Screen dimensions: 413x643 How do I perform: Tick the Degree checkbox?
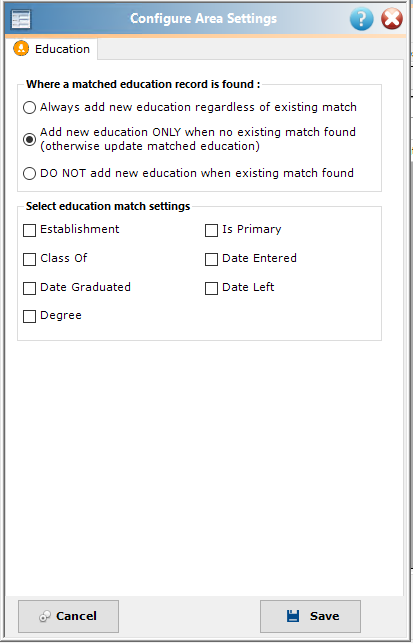tap(29, 317)
